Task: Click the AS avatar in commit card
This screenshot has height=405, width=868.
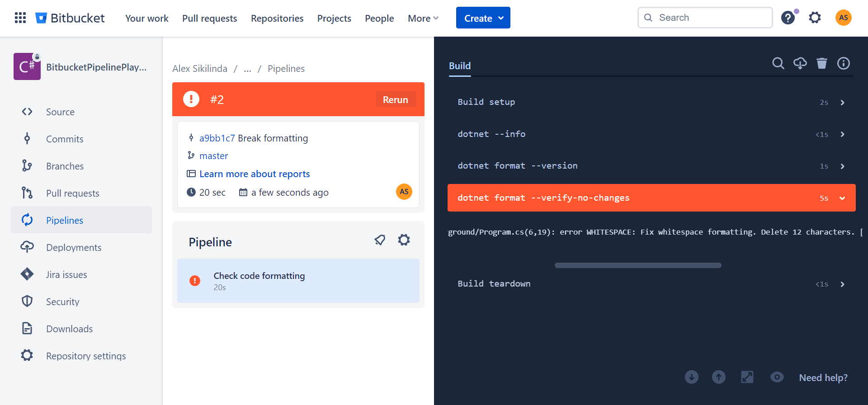Action: [404, 192]
